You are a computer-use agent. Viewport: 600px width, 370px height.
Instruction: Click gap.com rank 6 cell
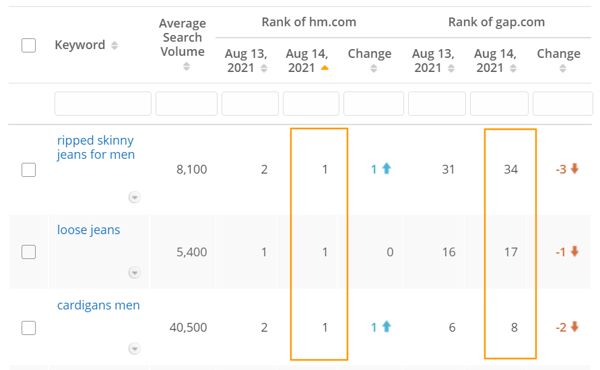(452, 328)
